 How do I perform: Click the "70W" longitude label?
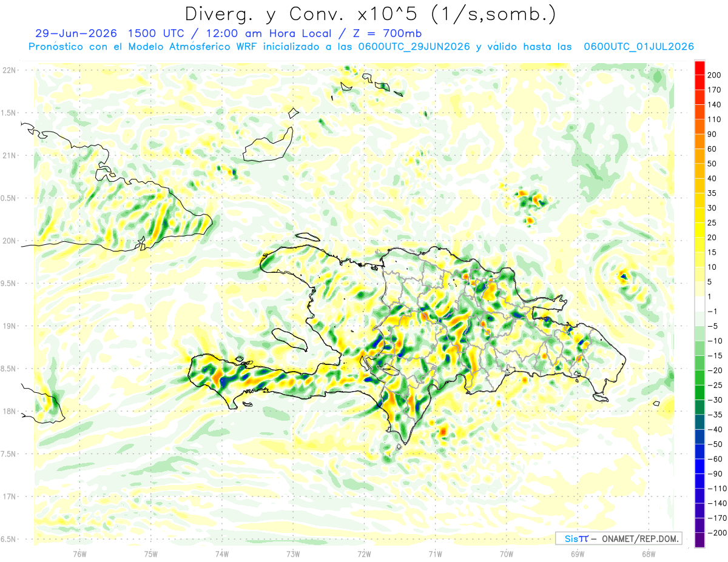507,554
